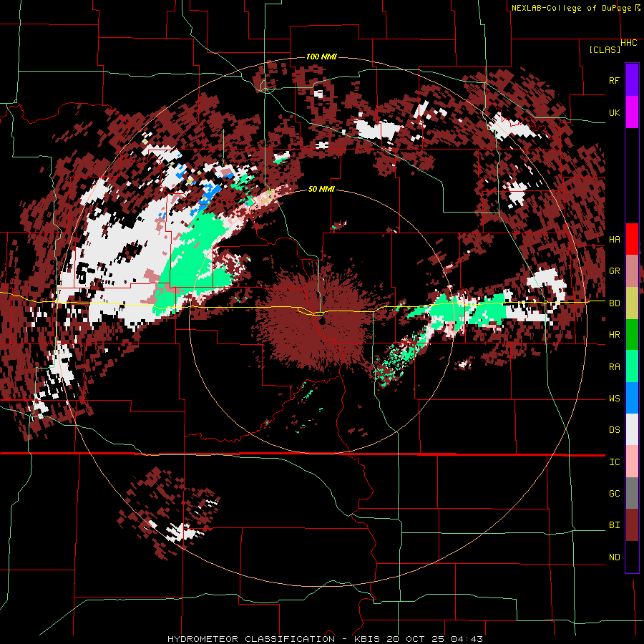Click the BI brown legend swatch
644x644 pixels.
pos(632,525)
